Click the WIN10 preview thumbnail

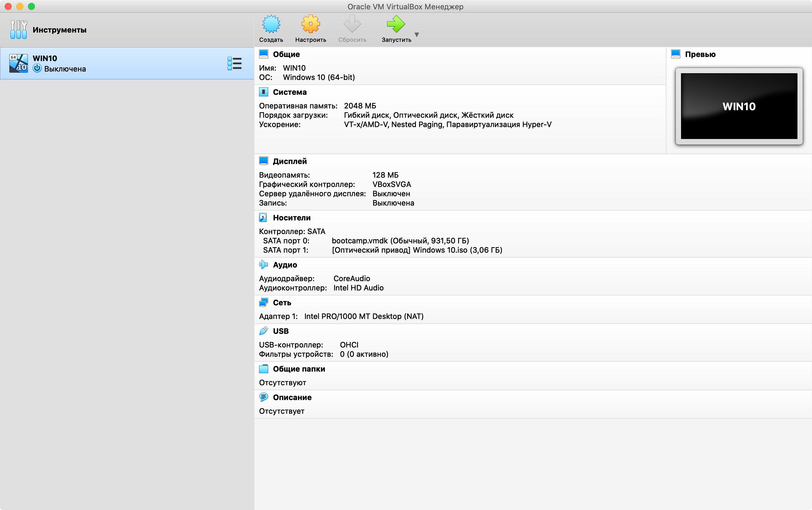click(x=739, y=106)
